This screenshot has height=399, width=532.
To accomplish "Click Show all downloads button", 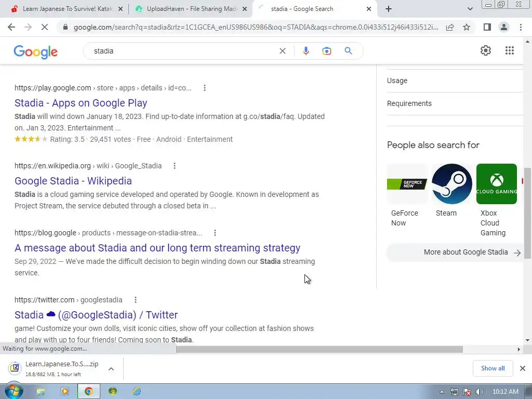I will 493,368.
